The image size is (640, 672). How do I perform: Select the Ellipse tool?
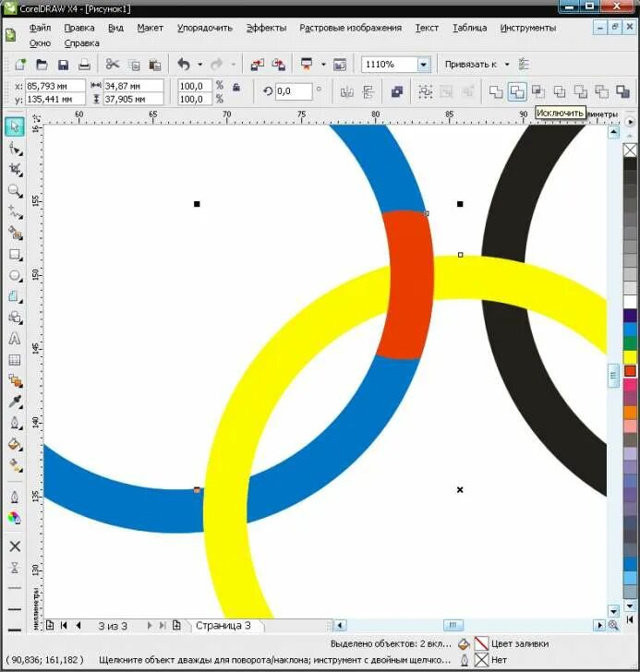(15, 276)
